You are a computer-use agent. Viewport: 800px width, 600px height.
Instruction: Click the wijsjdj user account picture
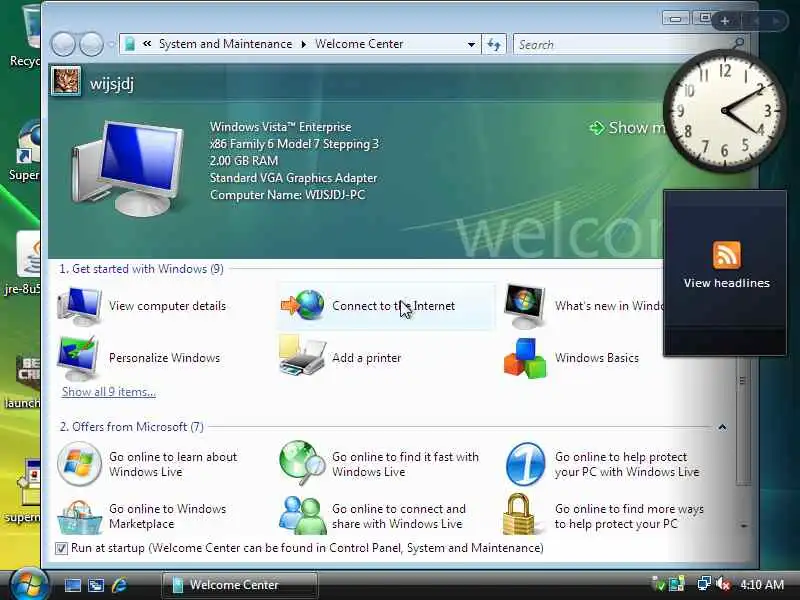66,81
